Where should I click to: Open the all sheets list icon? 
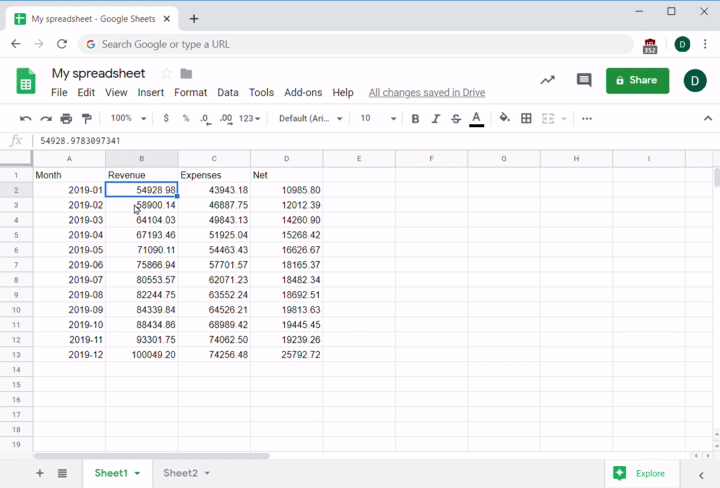click(x=62, y=473)
